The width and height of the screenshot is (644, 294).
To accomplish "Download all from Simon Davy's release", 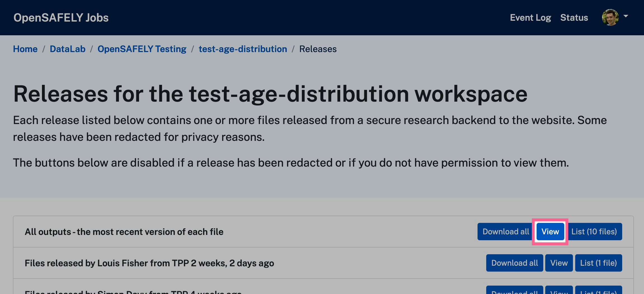I will click(514, 291).
